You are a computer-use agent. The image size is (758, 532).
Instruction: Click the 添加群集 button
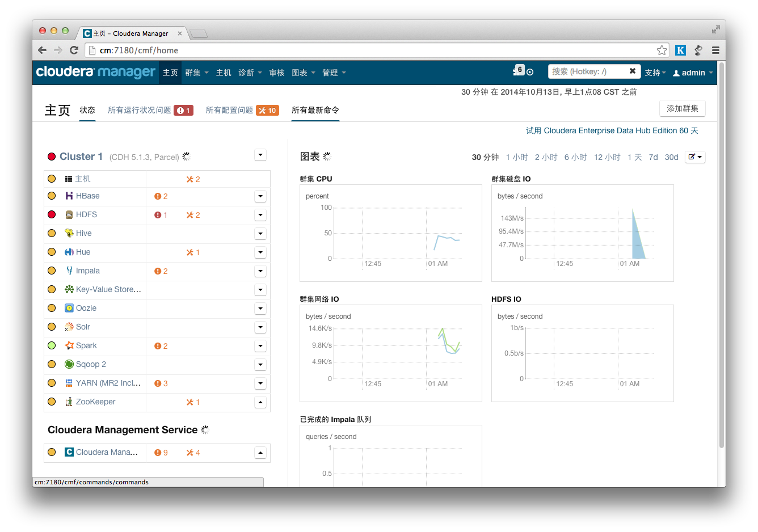click(682, 108)
